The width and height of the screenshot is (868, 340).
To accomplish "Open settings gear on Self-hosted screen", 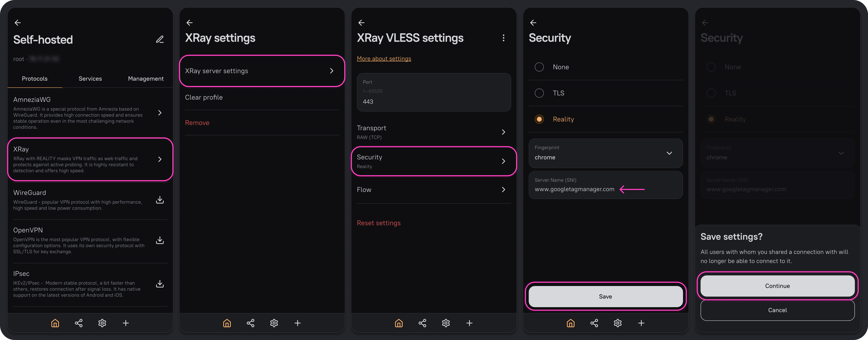I will pos(102,323).
